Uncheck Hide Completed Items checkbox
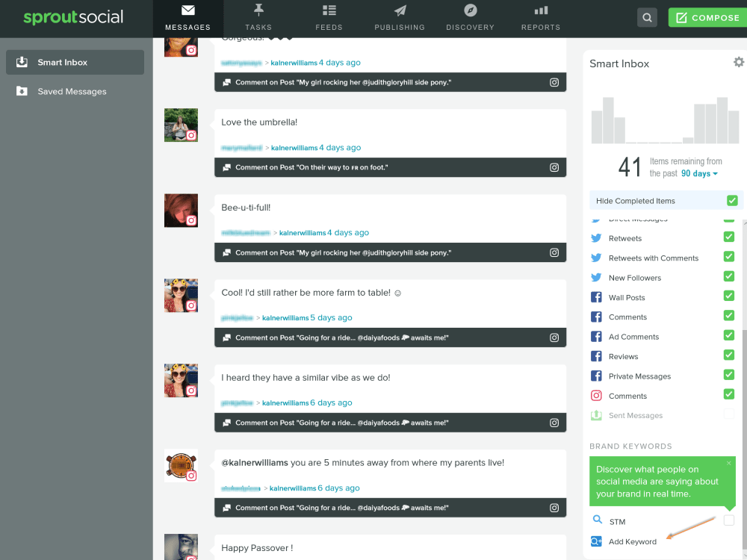 (732, 200)
